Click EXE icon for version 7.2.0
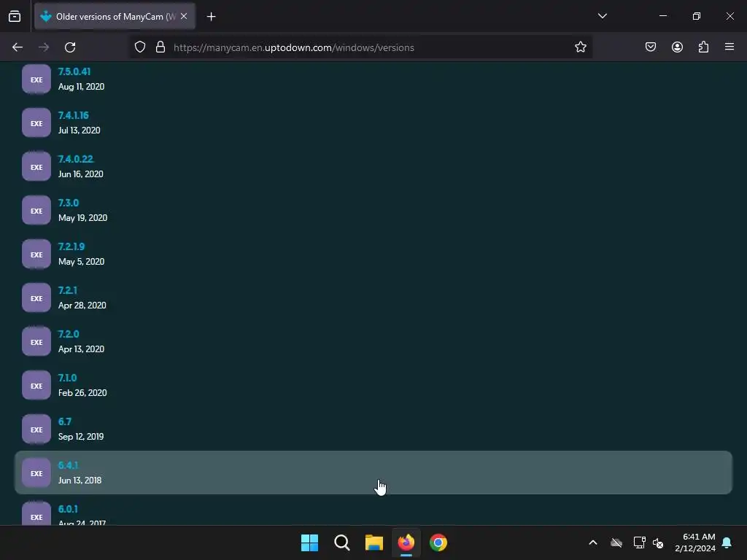747x560 pixels. click(36, 343)
